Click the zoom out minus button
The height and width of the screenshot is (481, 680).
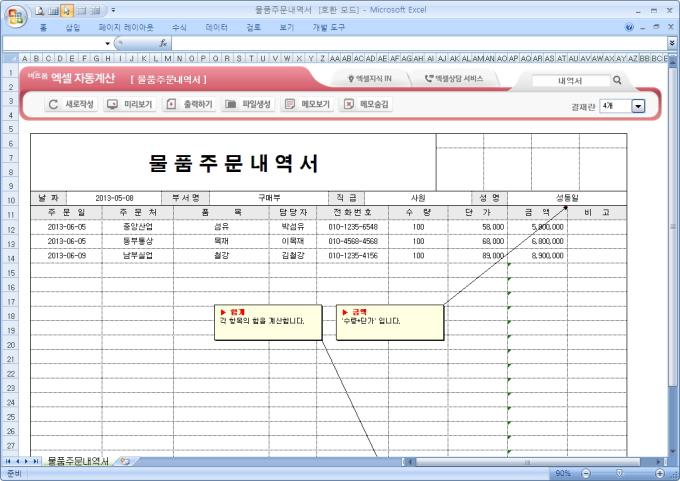(x=585, y=473)
